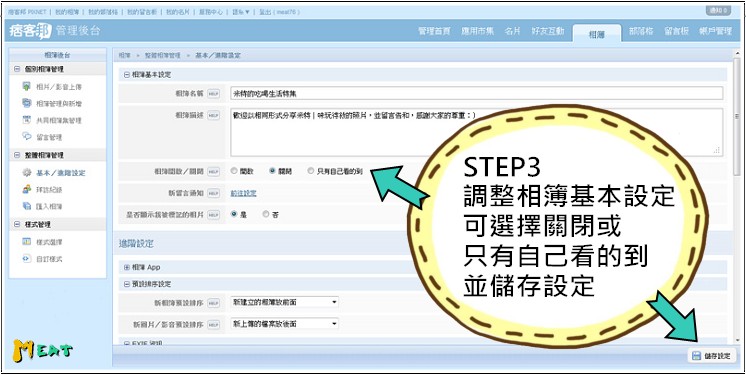Collapse the 相簿基本設定 section

point(127,75)
